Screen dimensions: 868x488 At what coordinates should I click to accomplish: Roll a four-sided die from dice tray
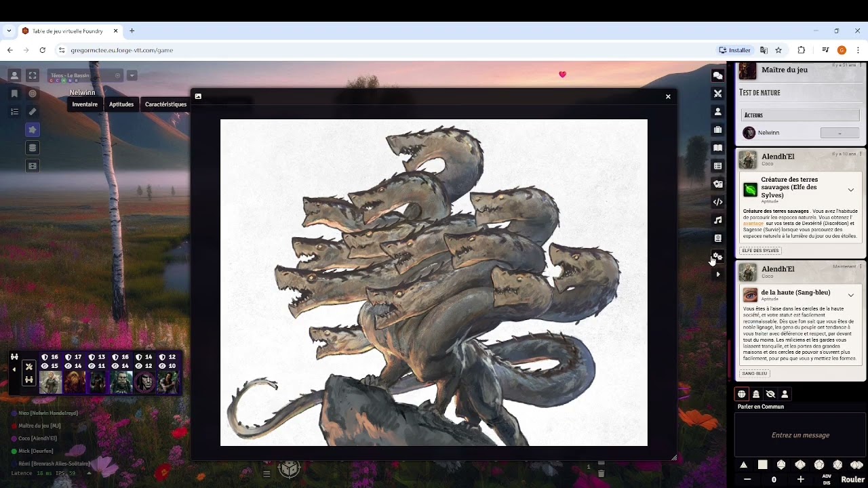(x=744, y=465)
